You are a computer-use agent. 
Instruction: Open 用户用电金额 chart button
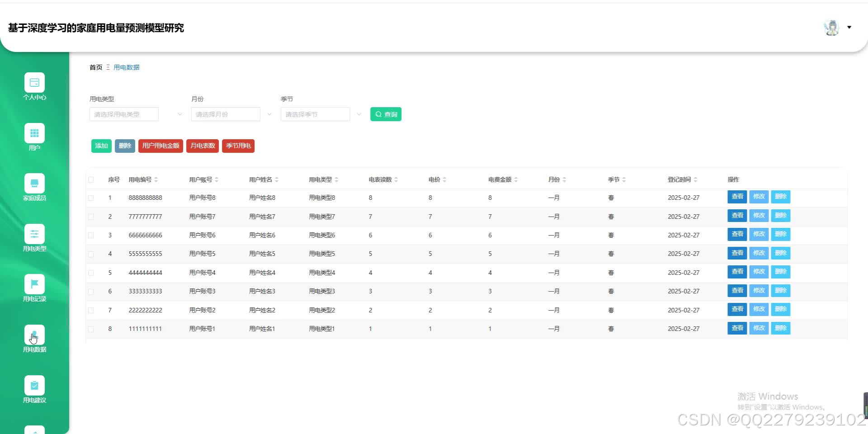pos(160,146)
